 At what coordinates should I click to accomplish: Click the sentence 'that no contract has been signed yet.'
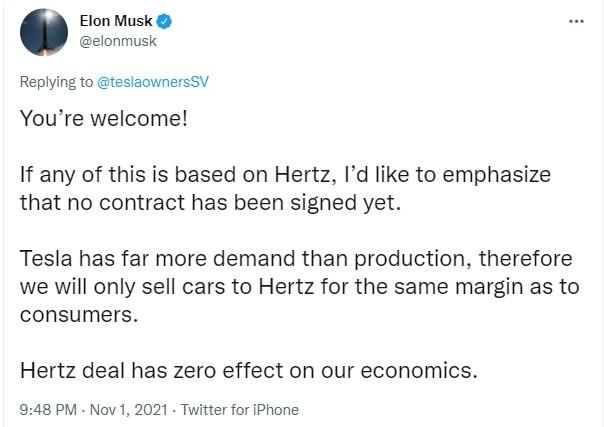coord(210,203)
